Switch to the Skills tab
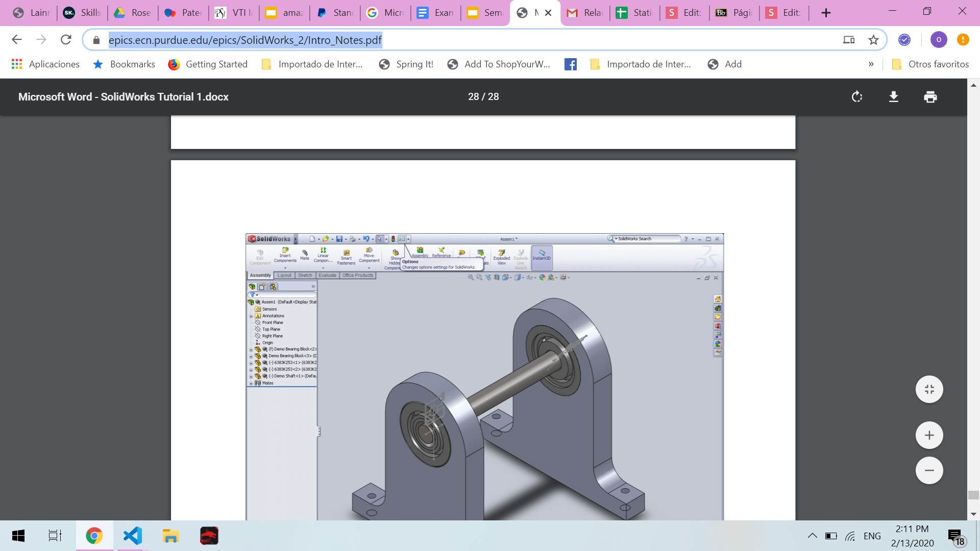The image size is (980, 551). pos(83,13)
